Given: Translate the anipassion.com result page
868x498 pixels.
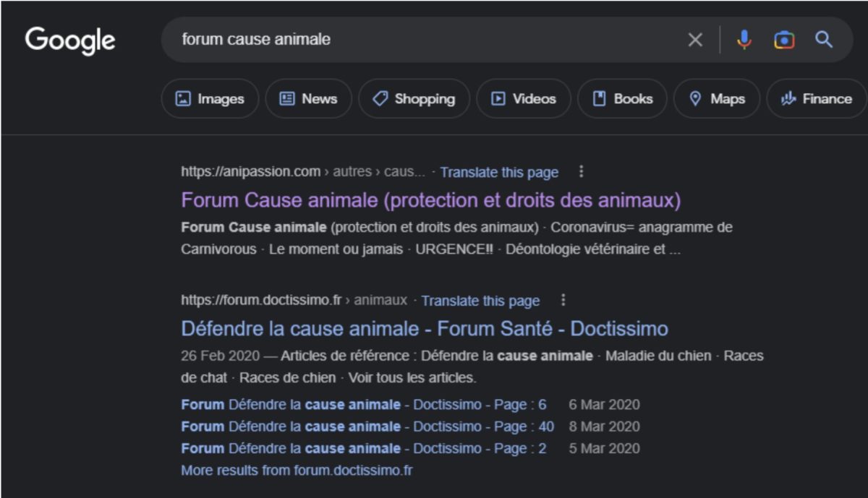Looking at the screenshot, I should (x=499, y=173).
